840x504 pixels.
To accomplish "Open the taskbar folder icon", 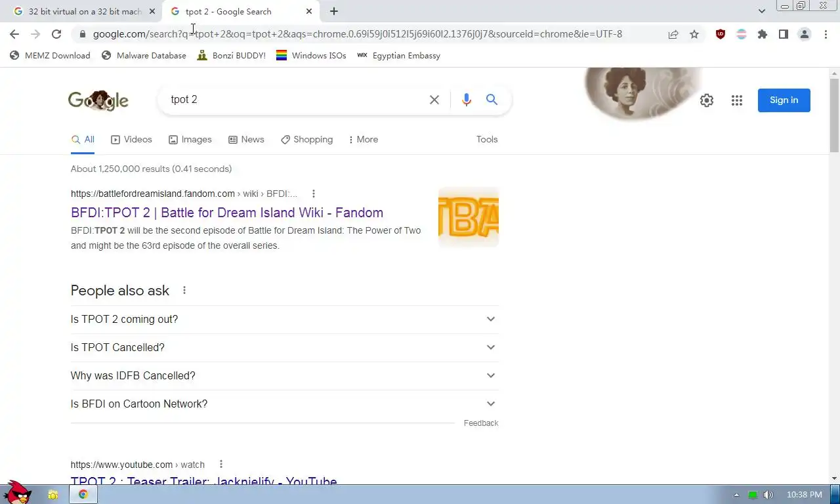I will 52,495.
